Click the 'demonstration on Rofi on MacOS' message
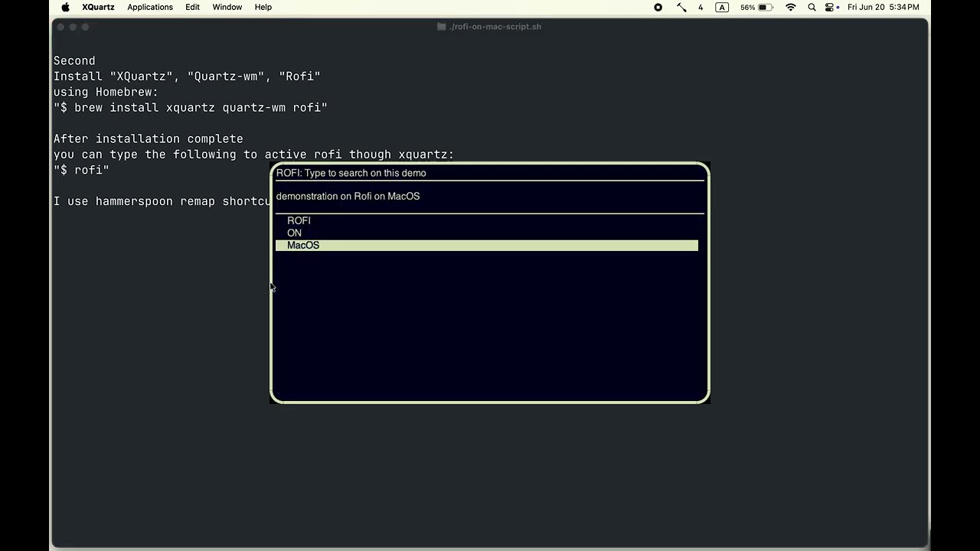The width and height of the screenshot is (980, 551). [x=348, y=196]
